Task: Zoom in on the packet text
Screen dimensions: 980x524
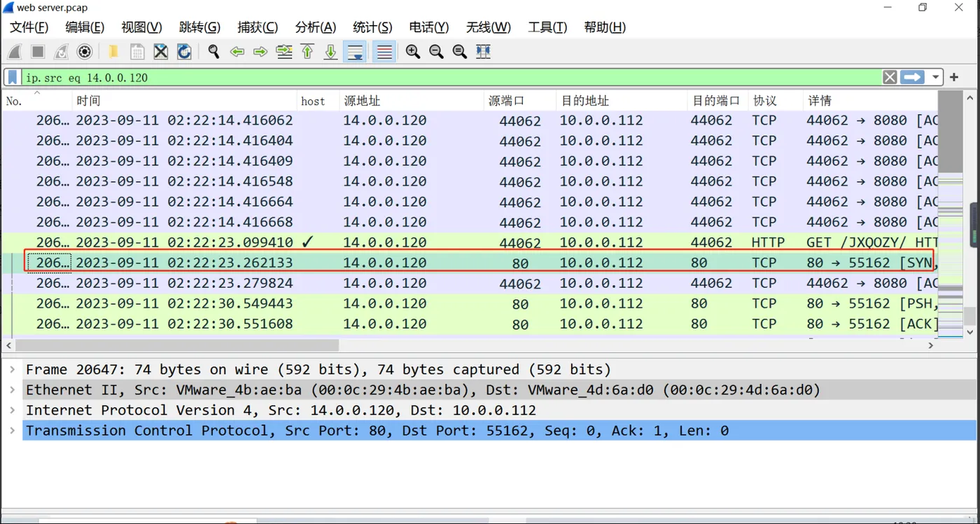Action: (413, 52)
